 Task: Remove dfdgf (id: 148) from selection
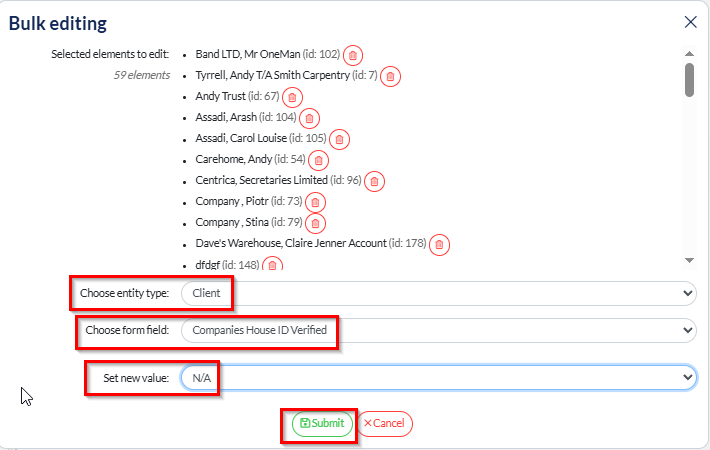coord(272,265)
